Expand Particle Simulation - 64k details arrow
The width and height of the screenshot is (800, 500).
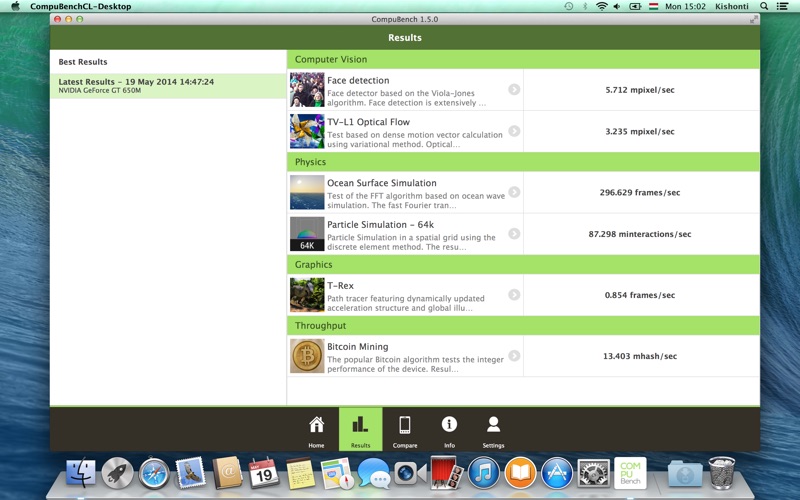click(514, 234)
